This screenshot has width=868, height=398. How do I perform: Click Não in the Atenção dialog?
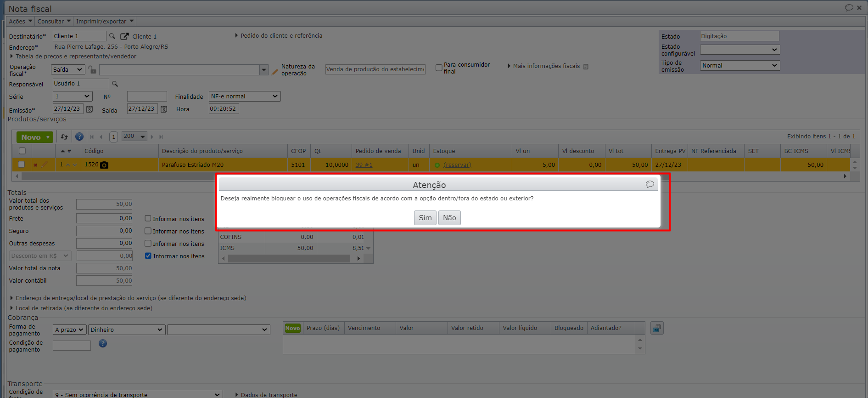pyautogui.click(x=449, y=218)
